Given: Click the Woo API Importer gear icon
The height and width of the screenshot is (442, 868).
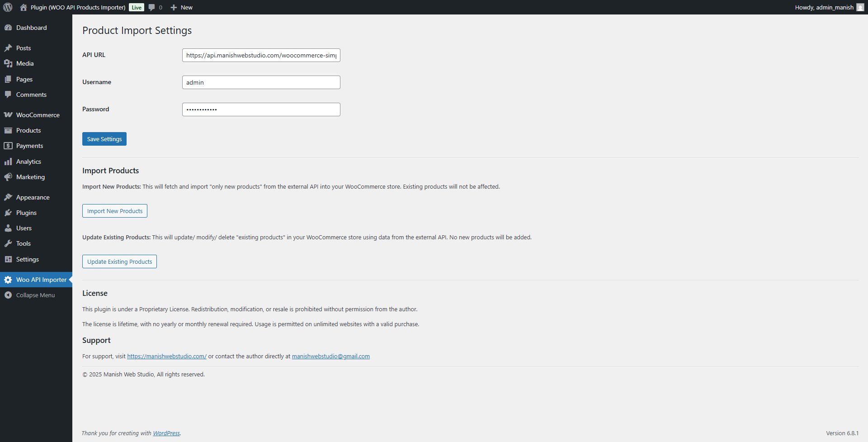Looking at the screenshot, I should tap(8, 280).
